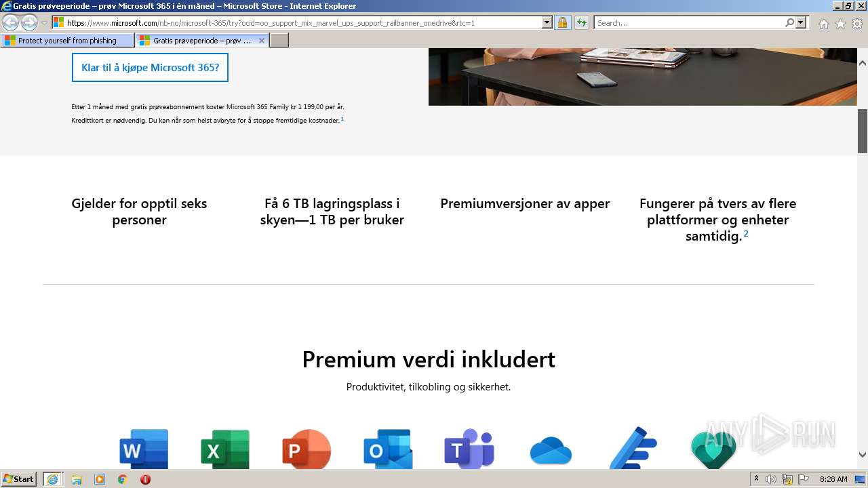Click the 8:28 AM system clock
The height and width of the screenshot is (488, 868).
point(833,479)
